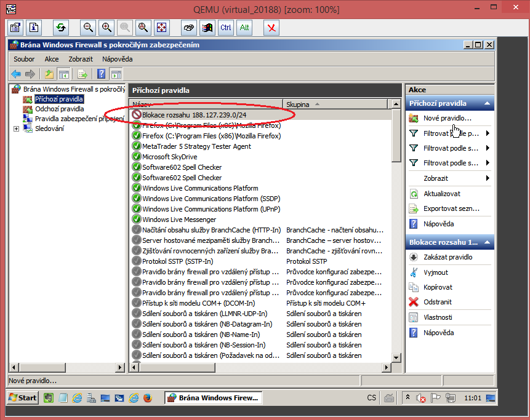530x420 pixels.
Task: Click CS language indicator in taskbar
Action: click(371, 398)
